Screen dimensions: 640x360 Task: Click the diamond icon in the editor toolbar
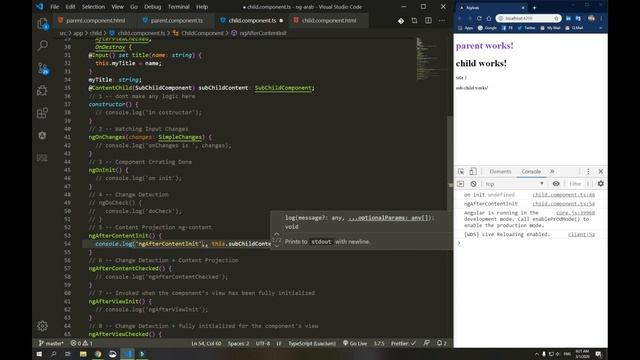point(401,20)
